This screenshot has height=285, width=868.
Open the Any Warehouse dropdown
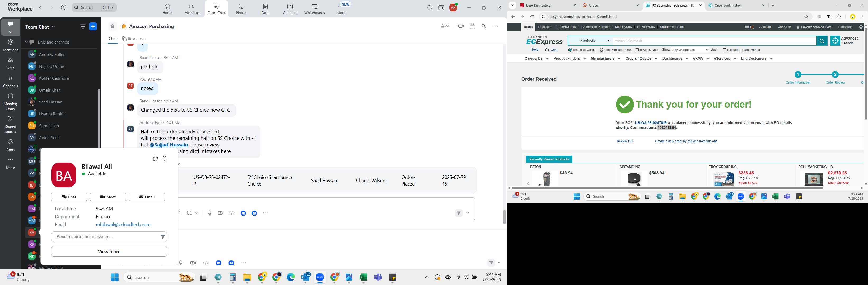(690, 50)
